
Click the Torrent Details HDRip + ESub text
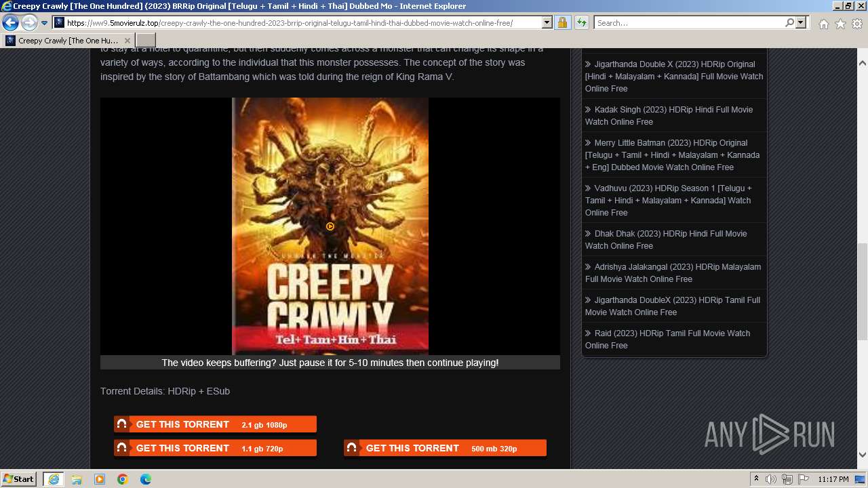click(x=165, y=391)
